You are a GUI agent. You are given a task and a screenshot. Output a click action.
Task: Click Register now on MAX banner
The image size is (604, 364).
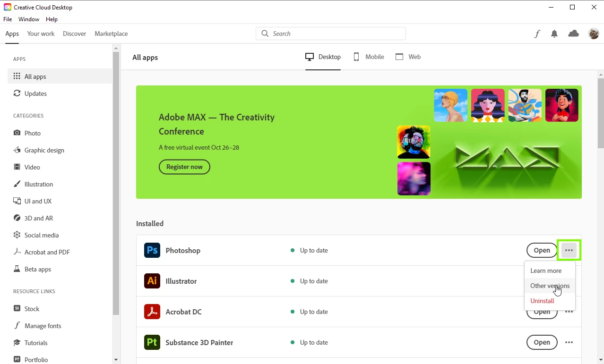[184, 167]
